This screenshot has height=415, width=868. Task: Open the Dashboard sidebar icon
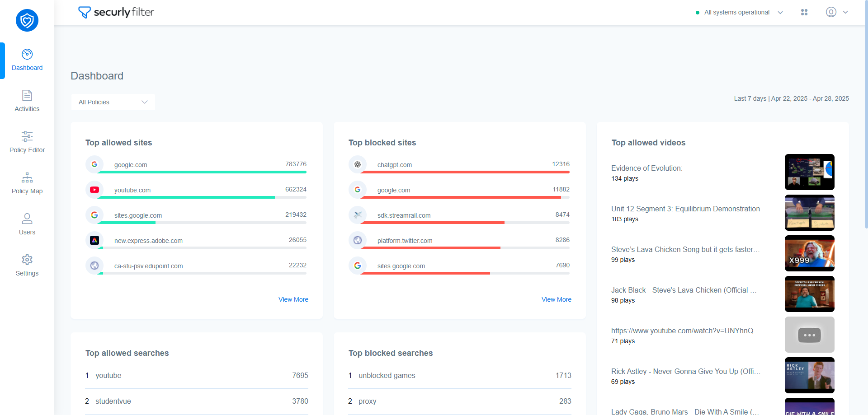point(27,55)
